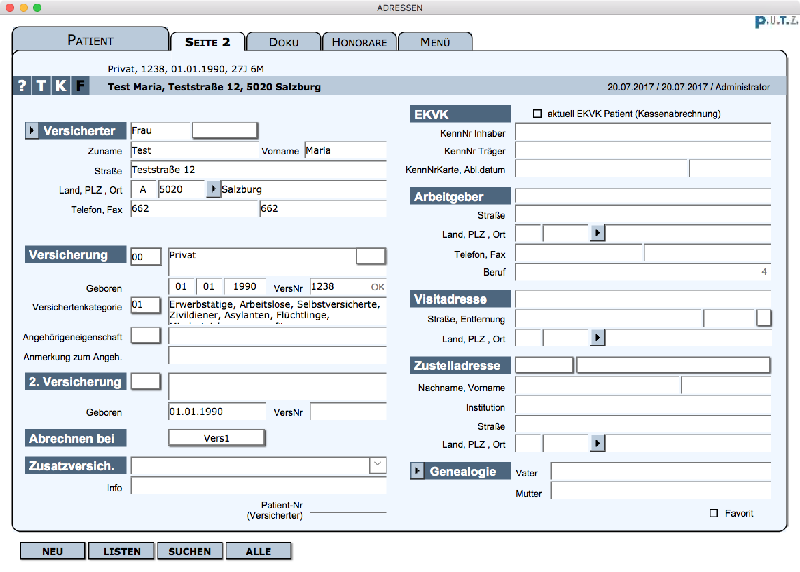Click the T icon in header bar
Viewport: 800px width, 572px height.
coord(41,86)
